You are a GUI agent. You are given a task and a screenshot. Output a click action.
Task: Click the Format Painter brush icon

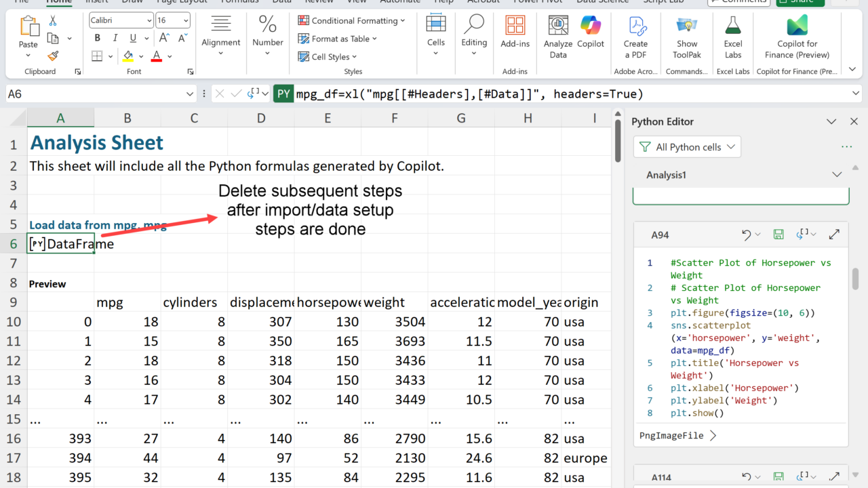point(53,56)
